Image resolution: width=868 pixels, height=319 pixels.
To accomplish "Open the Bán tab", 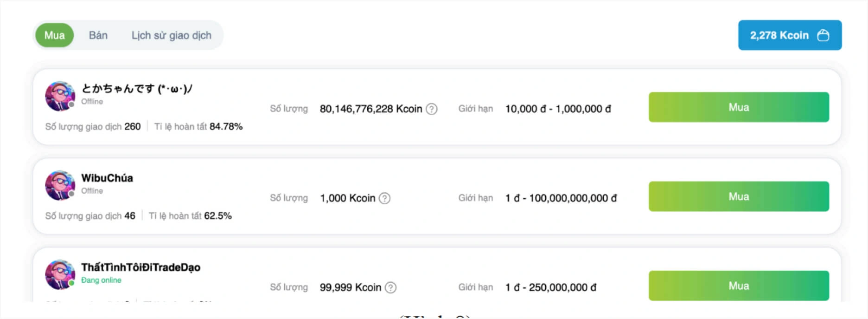I will click(x=98, y=35).
